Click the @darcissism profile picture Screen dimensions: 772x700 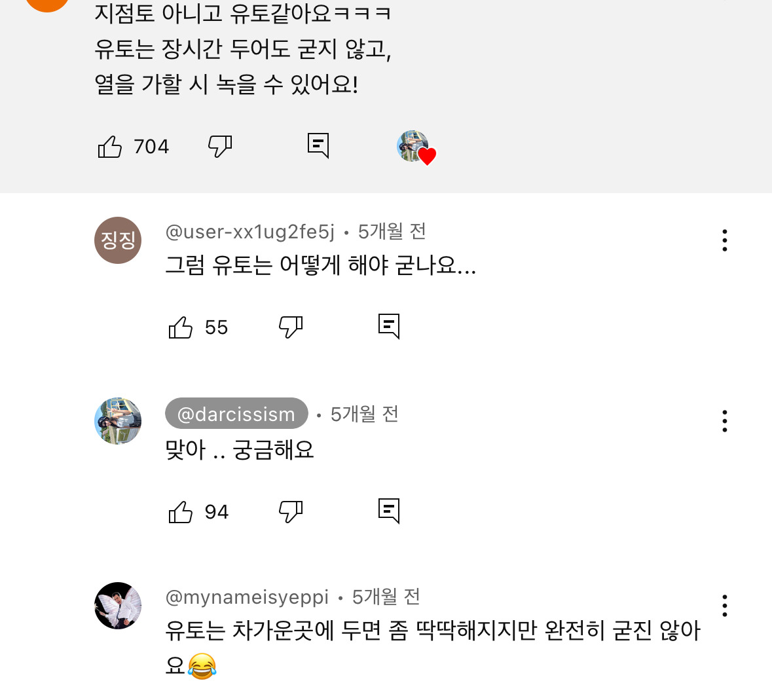click(x=118, y=421)
